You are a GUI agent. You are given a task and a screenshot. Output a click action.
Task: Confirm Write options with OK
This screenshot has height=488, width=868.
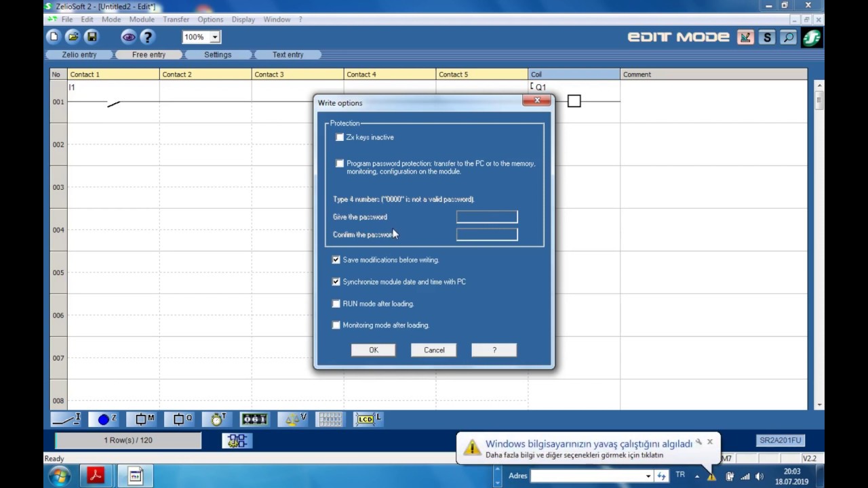(374, 350)
